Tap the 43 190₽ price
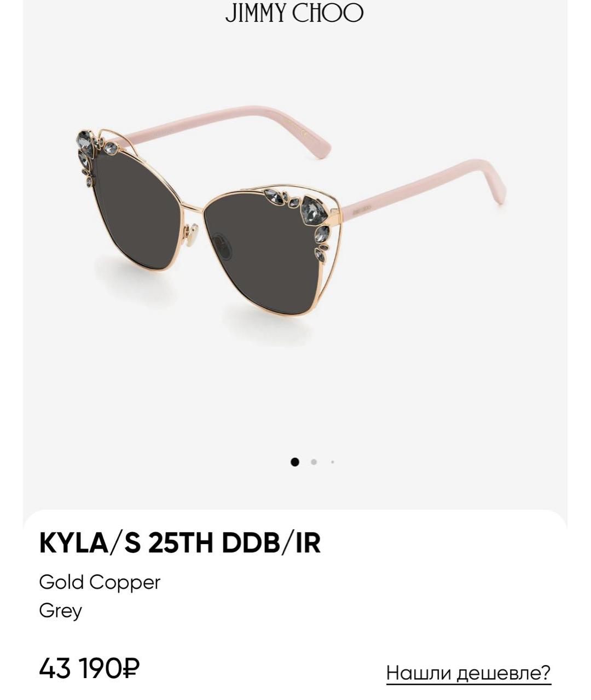The image size is (591, 700). (89, 668)
